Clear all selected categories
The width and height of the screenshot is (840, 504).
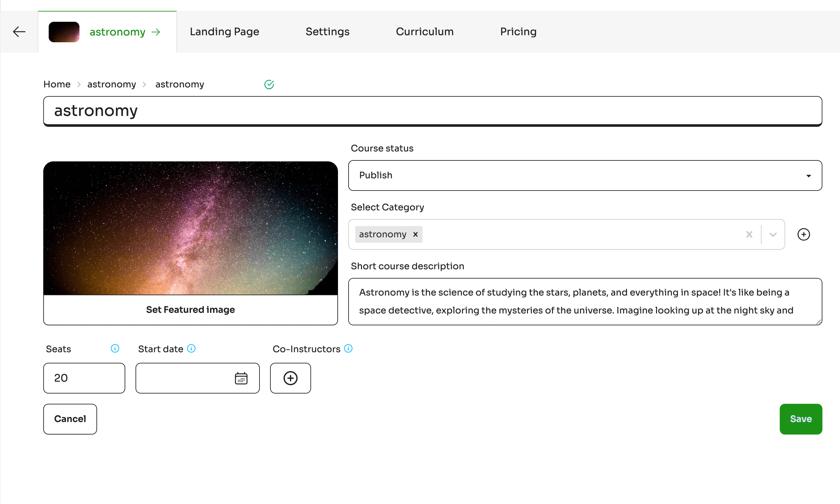click(x=749, y=234)
